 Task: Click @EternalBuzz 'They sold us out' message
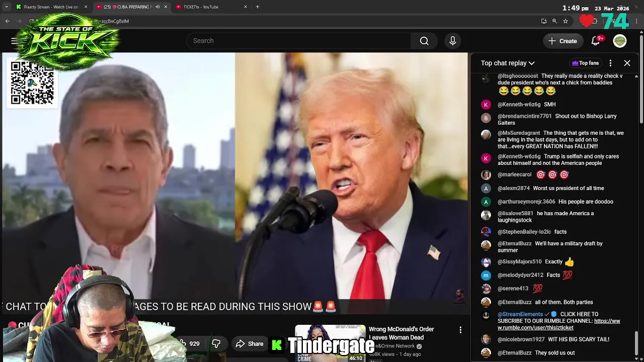click(553, 353)
